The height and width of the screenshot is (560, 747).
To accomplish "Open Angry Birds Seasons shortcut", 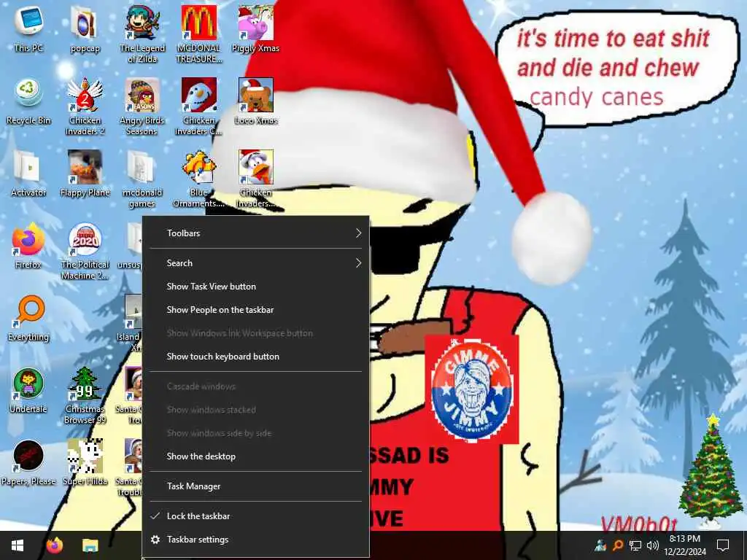I will [142, 106].
